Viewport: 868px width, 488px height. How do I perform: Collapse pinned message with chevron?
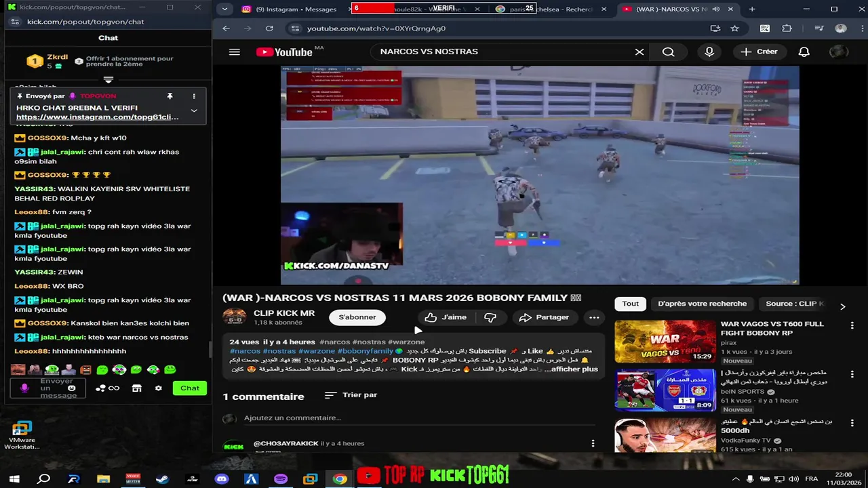[194, 110]
